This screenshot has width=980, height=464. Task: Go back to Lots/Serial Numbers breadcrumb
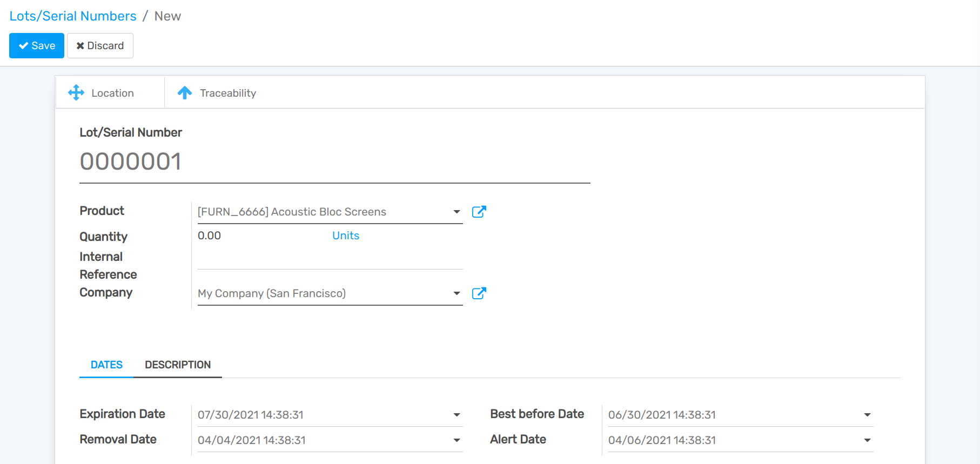point(73,16)
